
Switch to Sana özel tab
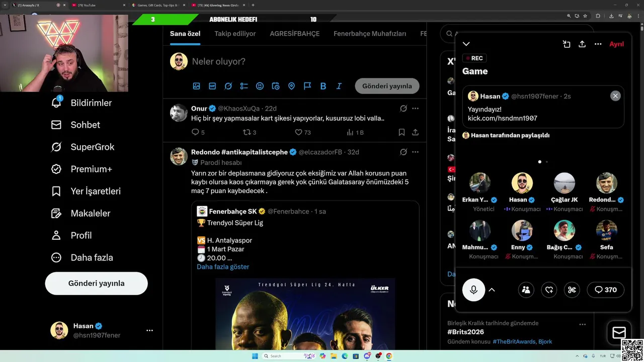coord(185,34)
